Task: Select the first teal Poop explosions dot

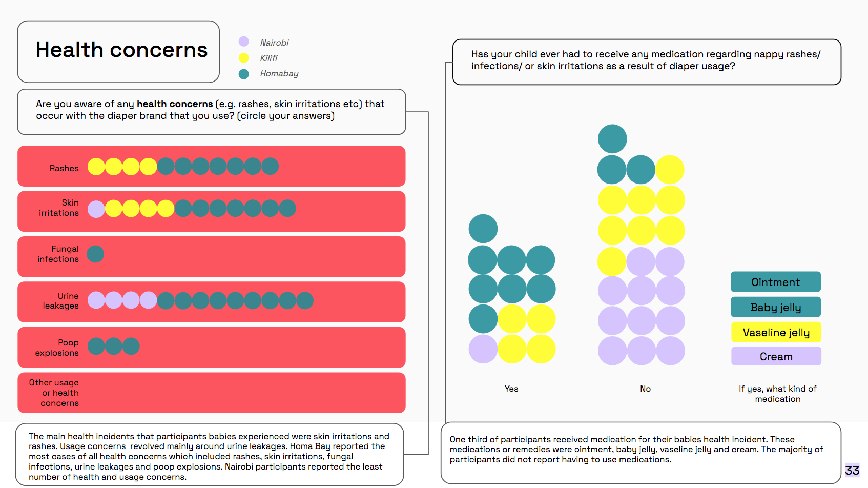Action: click(96, 347)
